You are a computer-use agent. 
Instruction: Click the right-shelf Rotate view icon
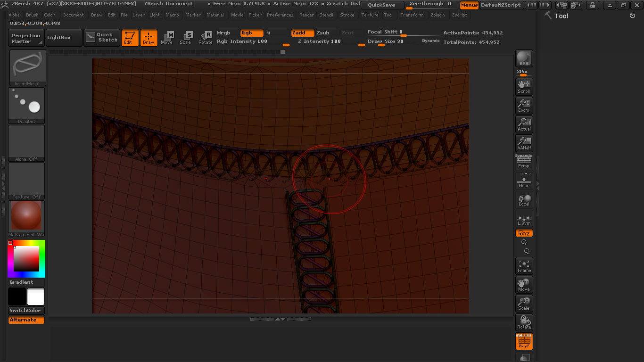pos(524,322)
